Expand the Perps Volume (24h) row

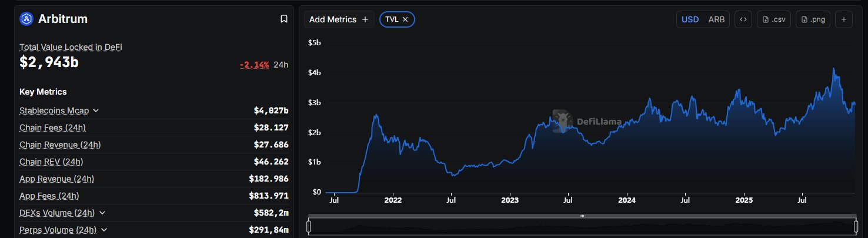pos(105,230)
